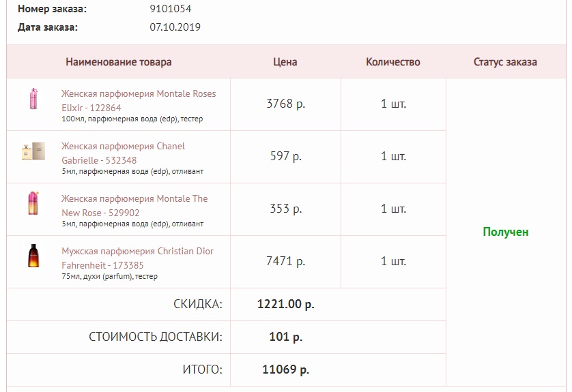The image size is (572, 392).
Task: Click the order date 07.10.2019
Action: pos(175,27)
